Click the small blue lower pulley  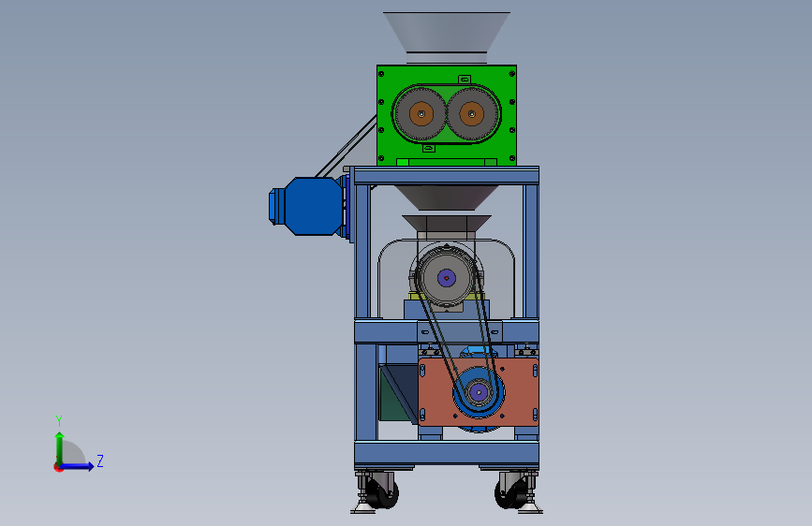479,392
